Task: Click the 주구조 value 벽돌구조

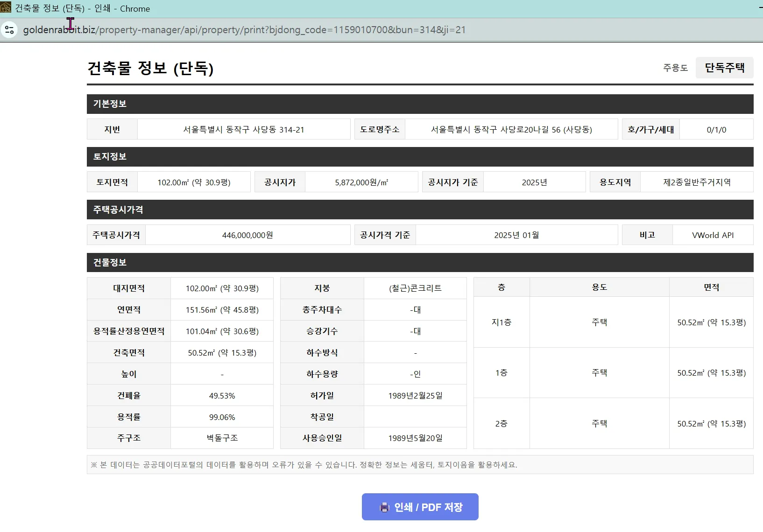Action: [x=222, y=438]
